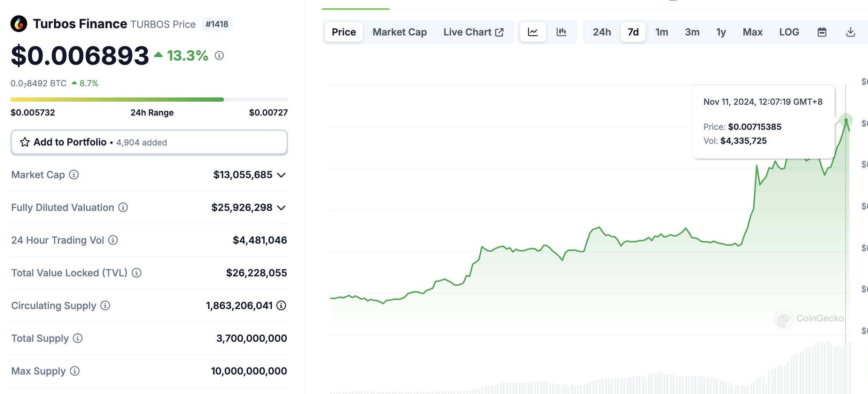Click the tooltip price $0.00715385
The height and width of the screenshot is (394, 868).
click(x=754, y=127)
